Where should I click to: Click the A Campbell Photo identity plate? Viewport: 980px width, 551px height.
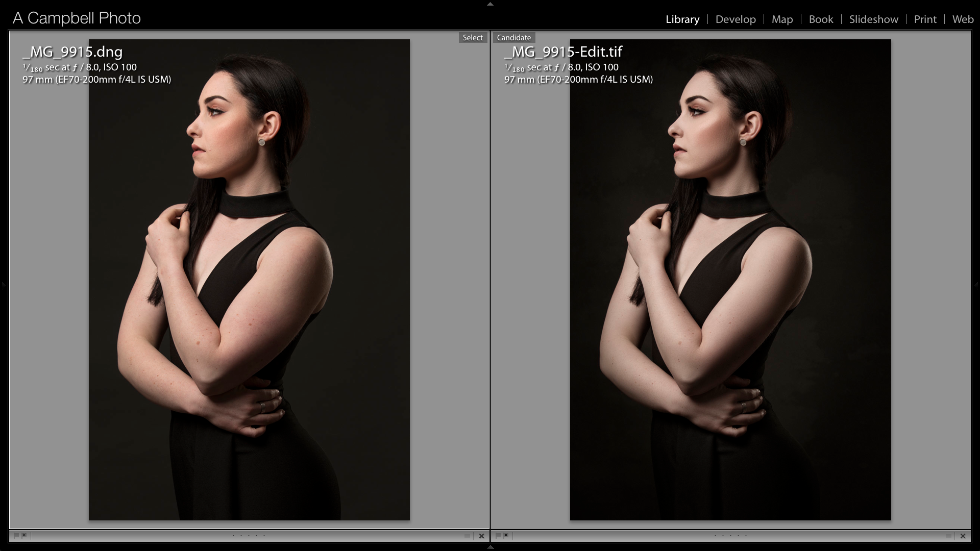(x=77, y=18)
